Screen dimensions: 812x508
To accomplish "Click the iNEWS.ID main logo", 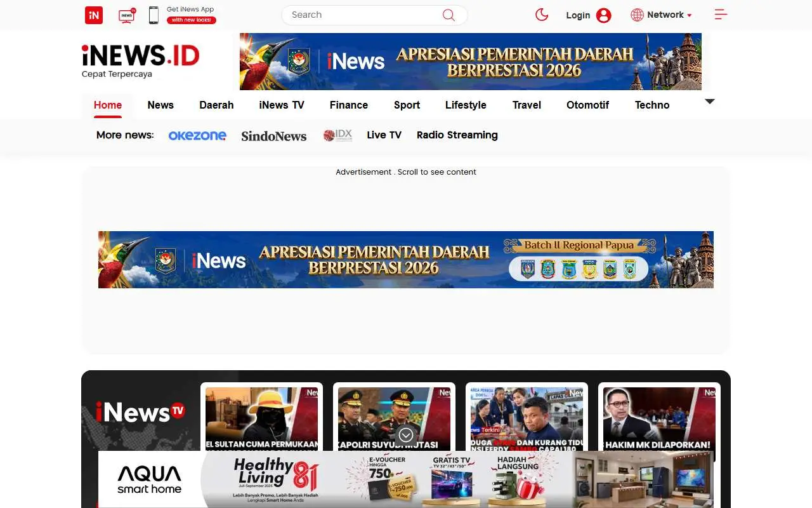I will pos(141,60).
